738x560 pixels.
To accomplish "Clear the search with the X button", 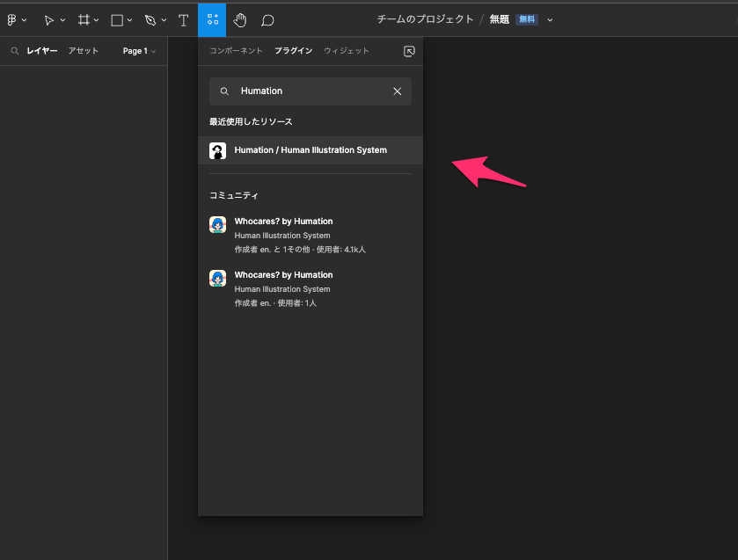I will 398,91.
